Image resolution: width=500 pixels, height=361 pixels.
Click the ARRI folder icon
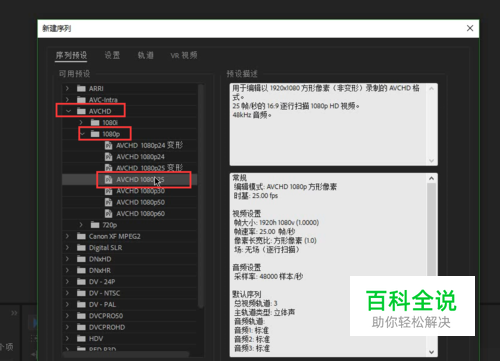point(81,88)
